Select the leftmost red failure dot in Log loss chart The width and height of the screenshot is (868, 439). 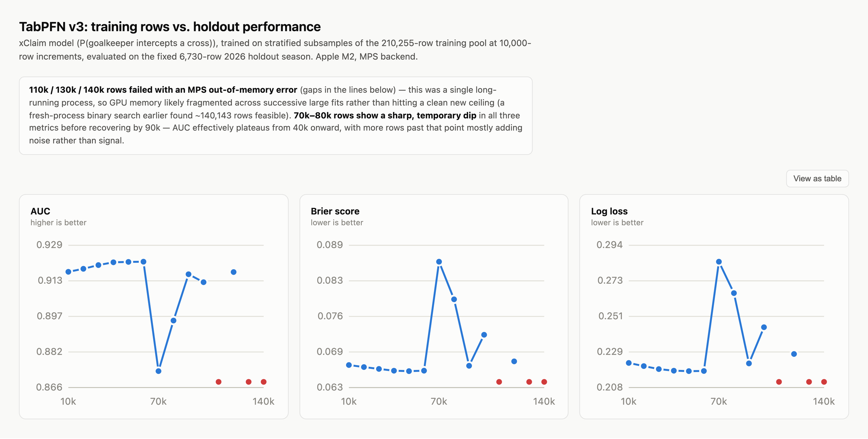[x=779, y=382]
